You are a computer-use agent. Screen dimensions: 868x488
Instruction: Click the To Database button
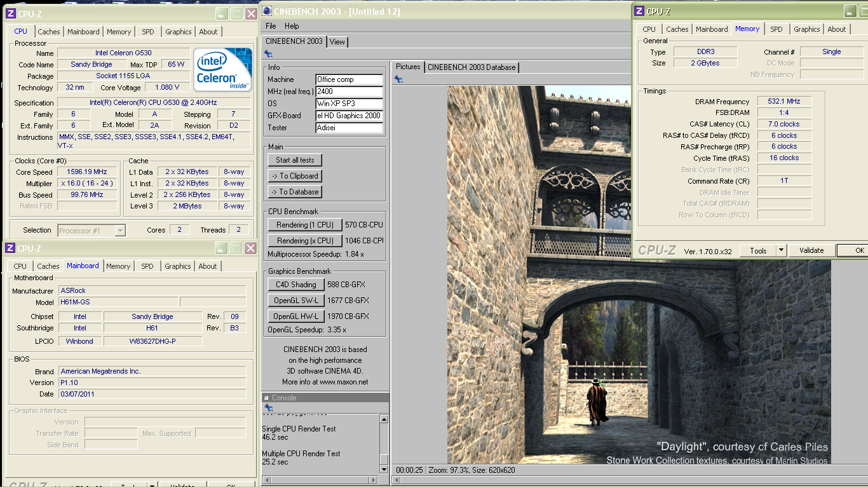point(295,192)
